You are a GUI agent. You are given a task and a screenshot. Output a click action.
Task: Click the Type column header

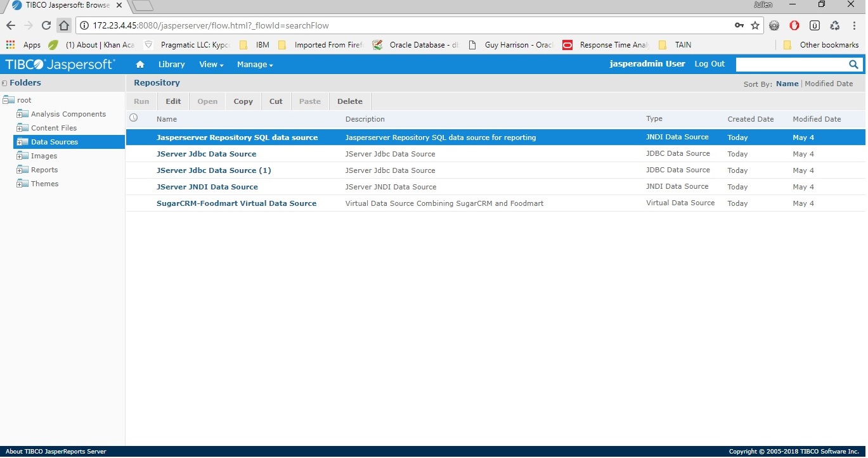654,119
